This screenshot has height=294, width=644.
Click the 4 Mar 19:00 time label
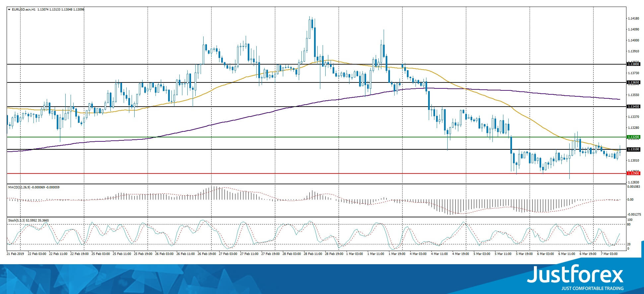coord(461,254)
